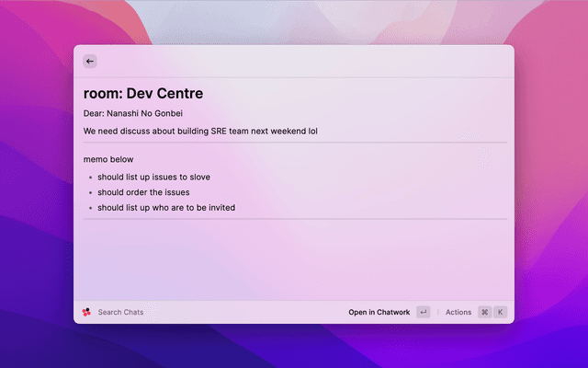This screenshot has height=368, width=588.
Task: Click the Chatwork logo in the footer
Action: 86,312
